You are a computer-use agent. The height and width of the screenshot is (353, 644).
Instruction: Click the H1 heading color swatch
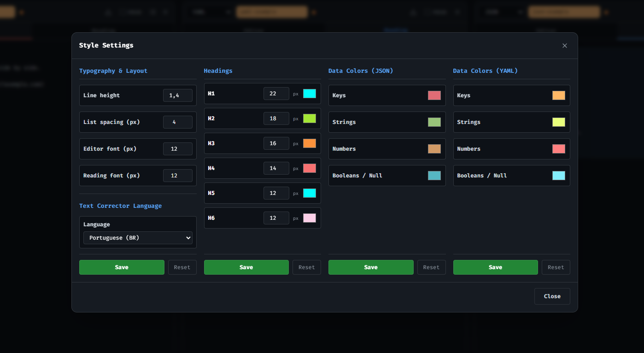coord(309,94)
